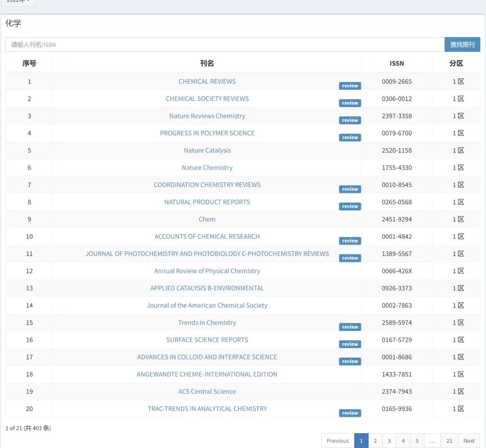
Task: Select review badge for ACCOUNTS OF CHEMICAL RESEARCH
Action: coord(350,241)
